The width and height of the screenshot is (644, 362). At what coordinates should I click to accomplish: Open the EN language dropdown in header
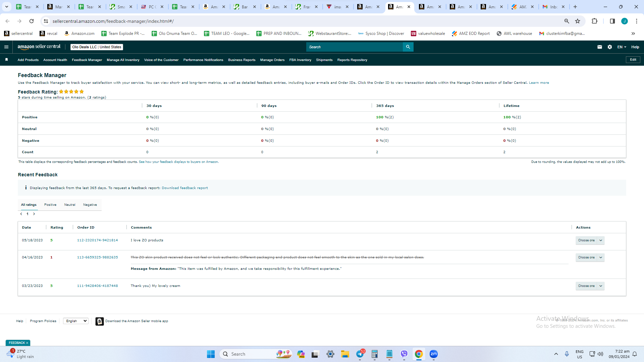(x=622, y=47)
